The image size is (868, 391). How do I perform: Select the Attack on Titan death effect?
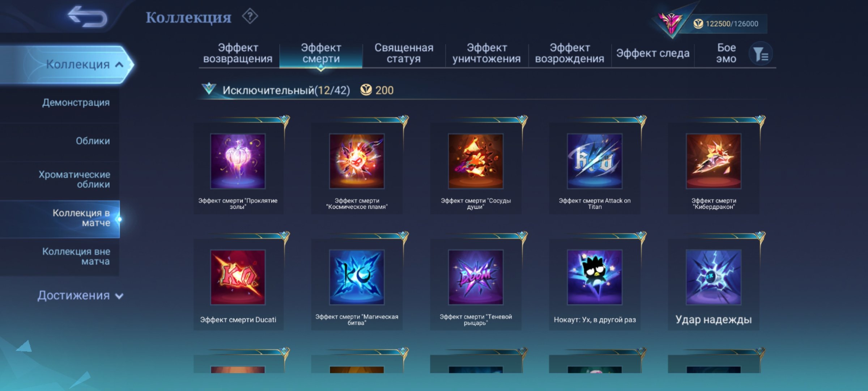click(595, 161)
